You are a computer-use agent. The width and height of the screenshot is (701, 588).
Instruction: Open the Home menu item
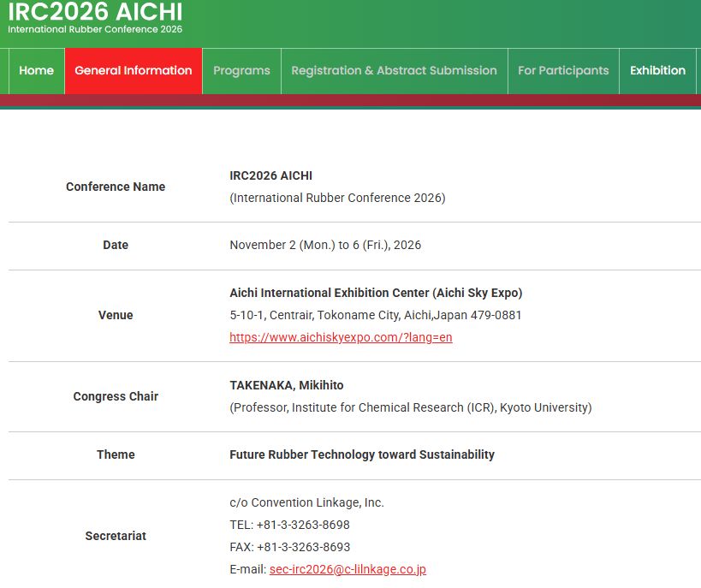pos(36,71)
